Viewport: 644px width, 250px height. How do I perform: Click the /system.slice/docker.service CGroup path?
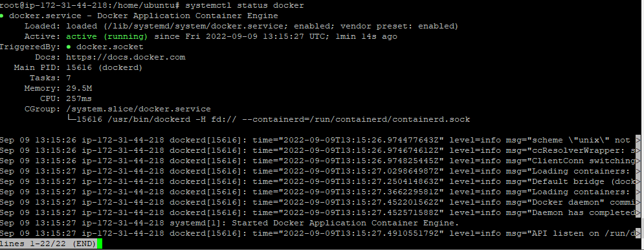[139, 109]
